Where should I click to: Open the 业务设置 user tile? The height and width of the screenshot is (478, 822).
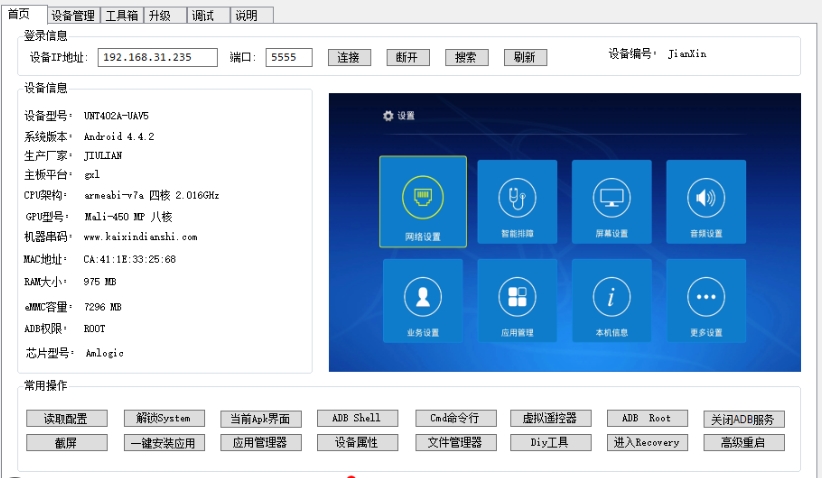tap(423, 301)
